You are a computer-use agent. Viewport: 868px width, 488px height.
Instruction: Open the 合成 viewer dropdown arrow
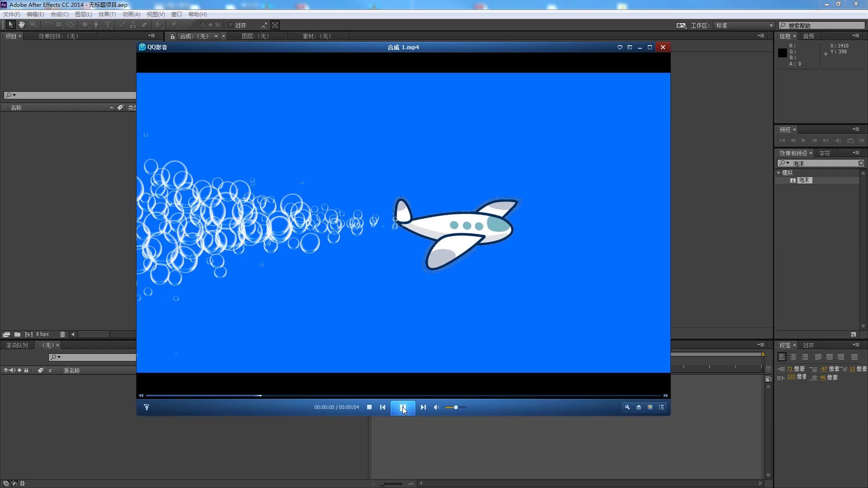(x=216, y=36)
